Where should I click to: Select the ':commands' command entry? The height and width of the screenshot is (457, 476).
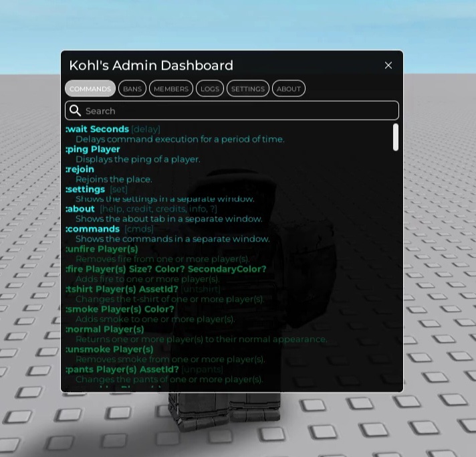(92, 229)
